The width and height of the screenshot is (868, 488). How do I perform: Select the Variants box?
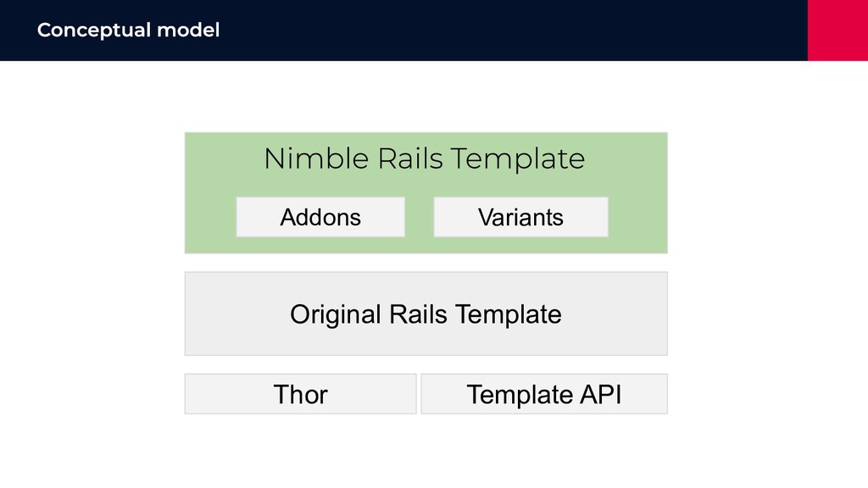(521, 217)
